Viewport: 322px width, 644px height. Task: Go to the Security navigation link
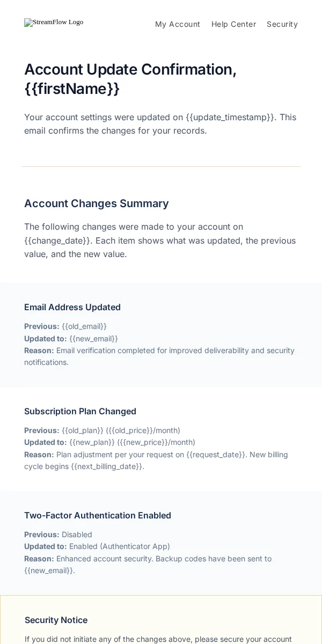[x=282, y=24]
